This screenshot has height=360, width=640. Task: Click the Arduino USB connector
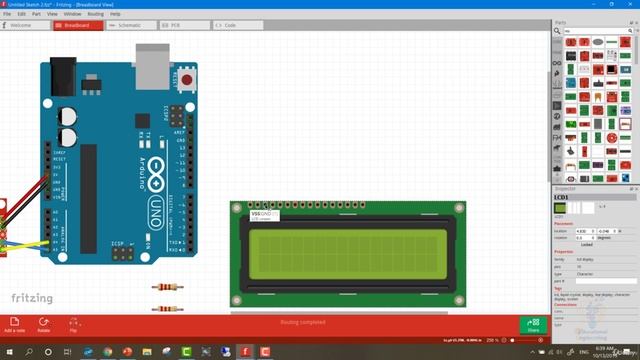click(152, 67)
